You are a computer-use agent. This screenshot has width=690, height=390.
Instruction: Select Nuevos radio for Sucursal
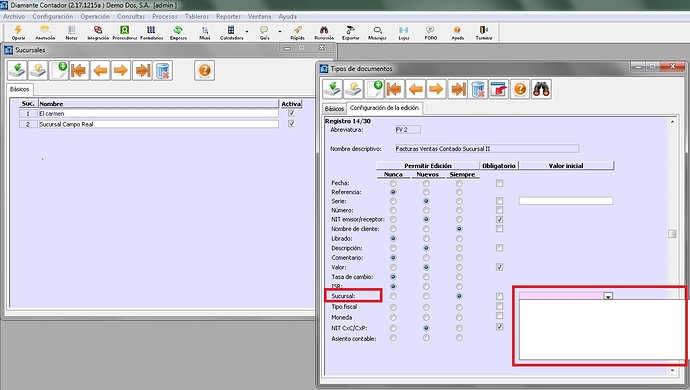click(x=426, y=296)
